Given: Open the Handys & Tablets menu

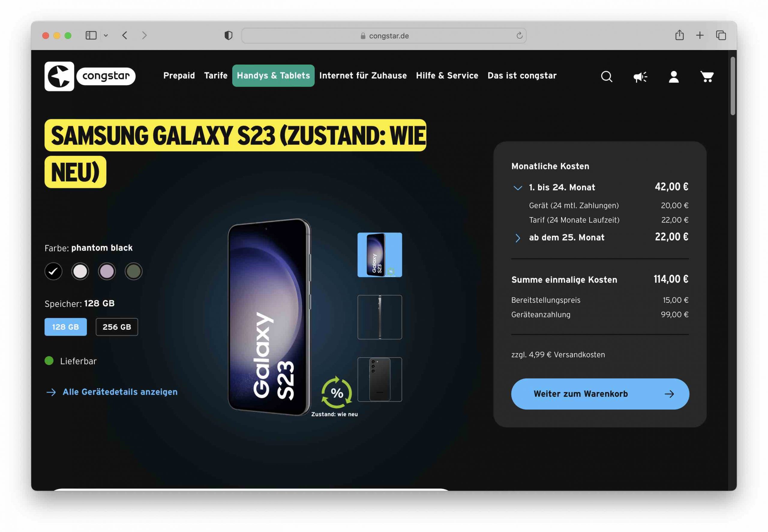Looking at the screenshot, I should (273, 76).
